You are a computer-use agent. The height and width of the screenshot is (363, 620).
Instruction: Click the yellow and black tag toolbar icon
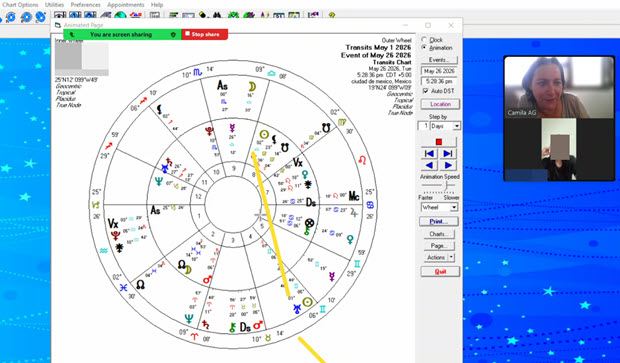click(x=203, y=15)
